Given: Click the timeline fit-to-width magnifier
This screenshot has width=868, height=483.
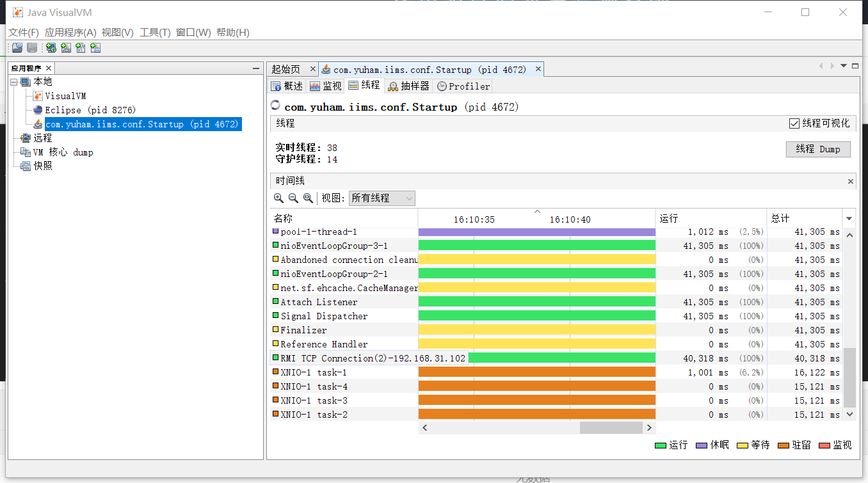Looking at the screenshot, I should 309,198.
